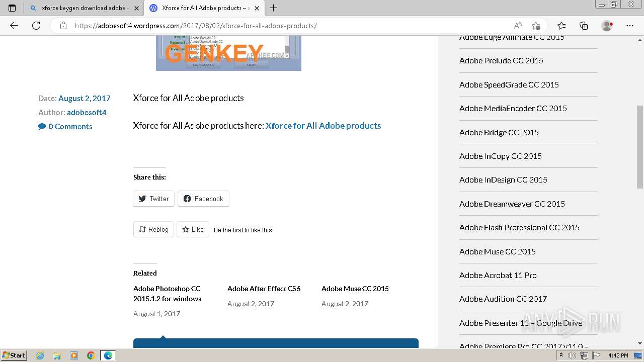Open related Adobe Muse CC 2015 post

point(355,289)
